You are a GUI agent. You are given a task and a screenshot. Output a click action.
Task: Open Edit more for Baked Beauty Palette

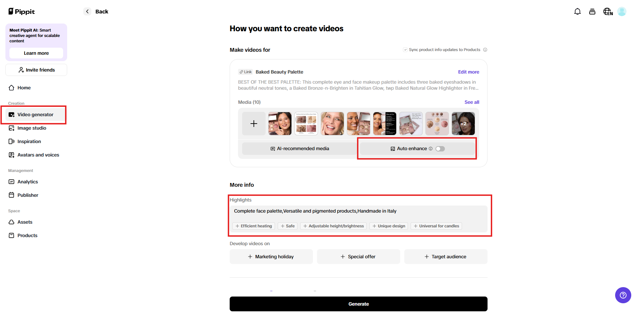pyautogui.click(x=468, y=72)
